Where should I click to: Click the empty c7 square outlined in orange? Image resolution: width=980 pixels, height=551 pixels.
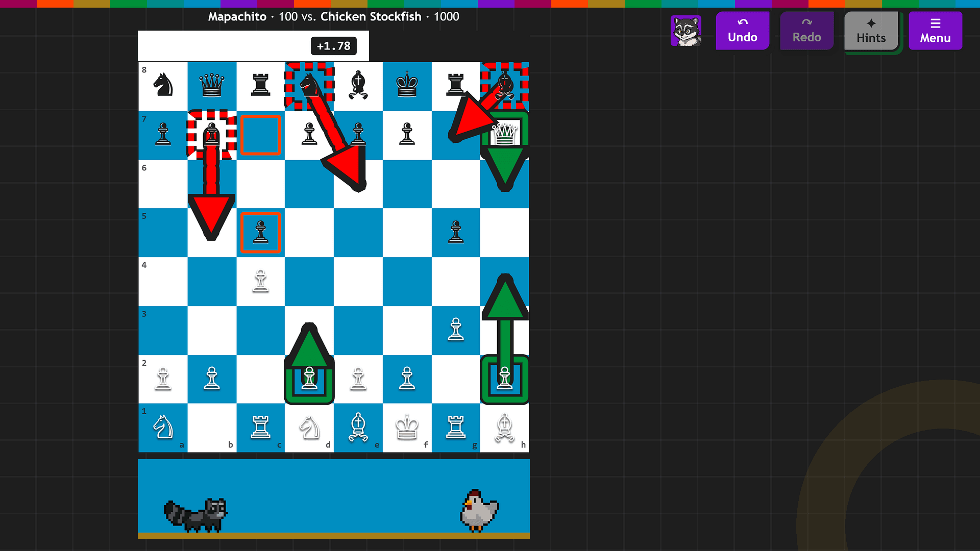[260, 135]
